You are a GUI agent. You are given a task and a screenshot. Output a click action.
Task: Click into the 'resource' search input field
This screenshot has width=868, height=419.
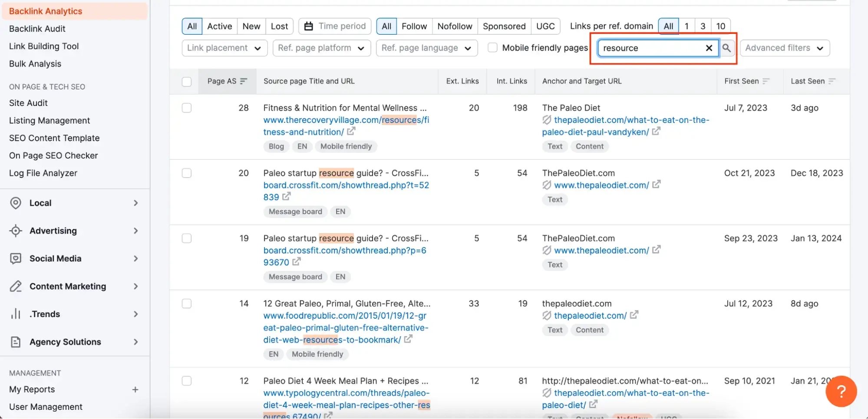coord(650,48)
